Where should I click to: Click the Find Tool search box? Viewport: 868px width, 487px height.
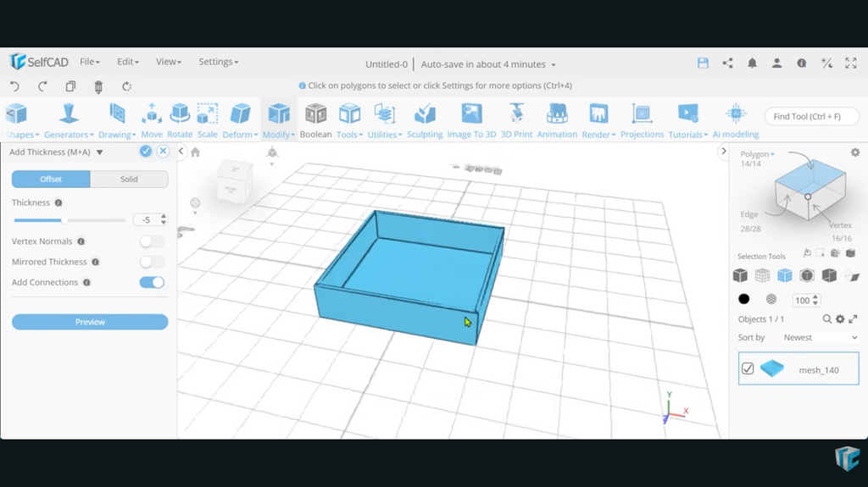point(811,116)
